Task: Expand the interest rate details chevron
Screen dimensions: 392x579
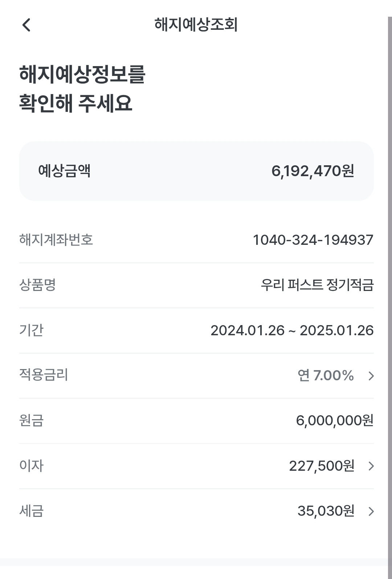Action: pyautogui.click(x=371, y=376)
